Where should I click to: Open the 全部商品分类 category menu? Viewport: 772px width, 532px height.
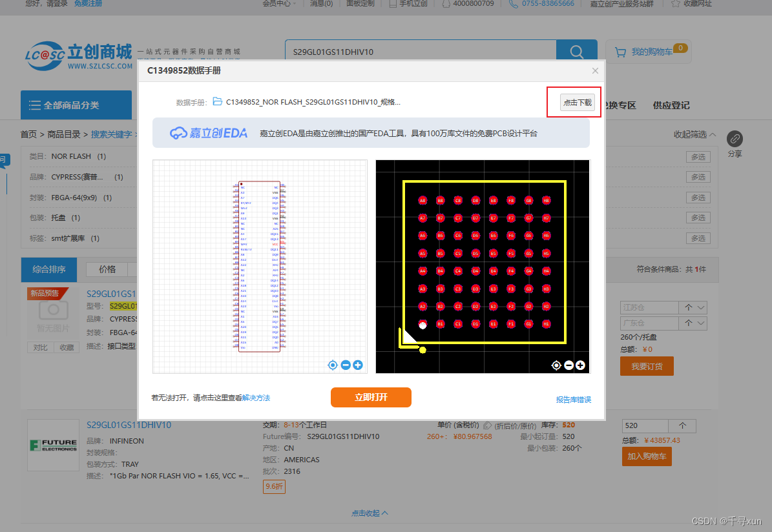coord(76,105)
